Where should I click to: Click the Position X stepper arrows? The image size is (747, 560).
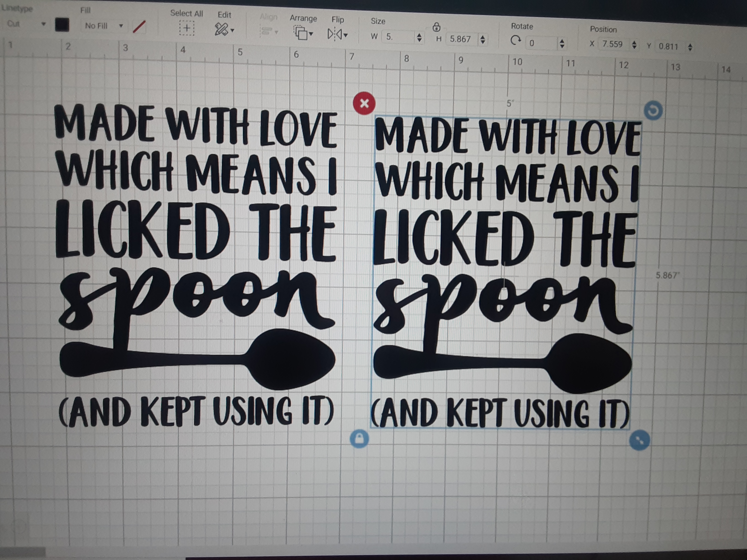pos(634,45)
